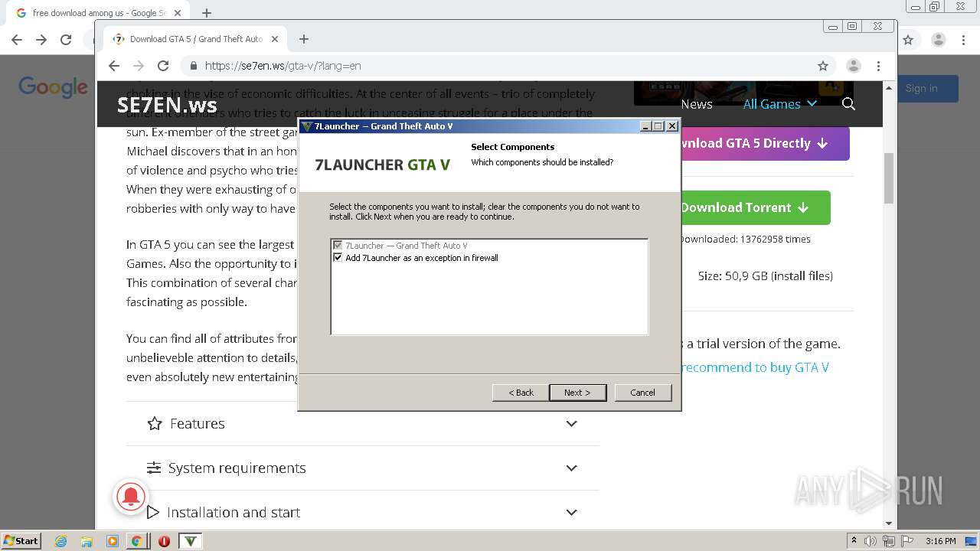Click the red notification bell icon

tap(131, 497)
